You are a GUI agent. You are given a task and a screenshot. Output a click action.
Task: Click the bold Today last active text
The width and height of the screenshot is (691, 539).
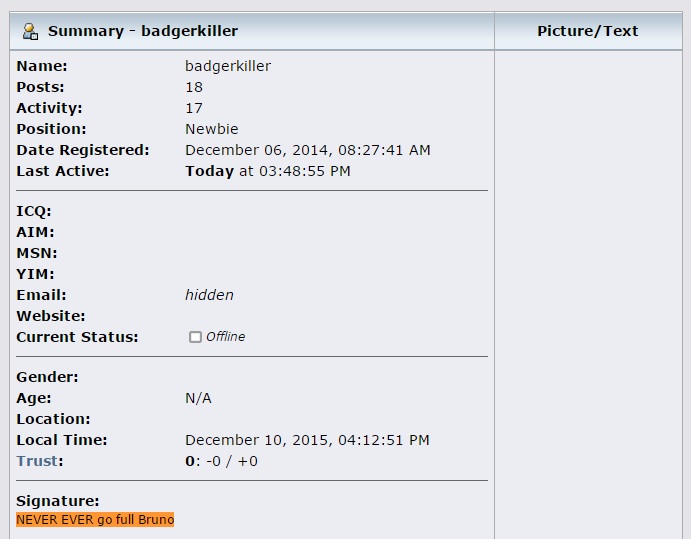(209, 171)
